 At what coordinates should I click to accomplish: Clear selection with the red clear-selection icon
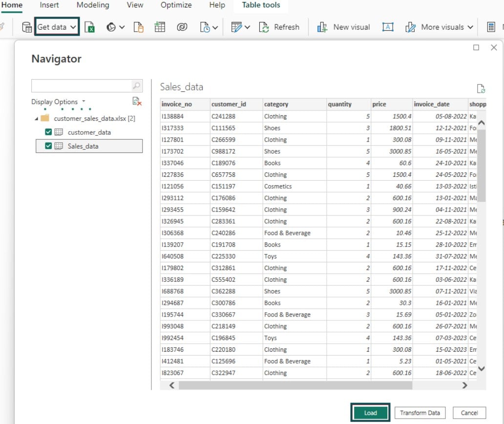click(136, 101)
